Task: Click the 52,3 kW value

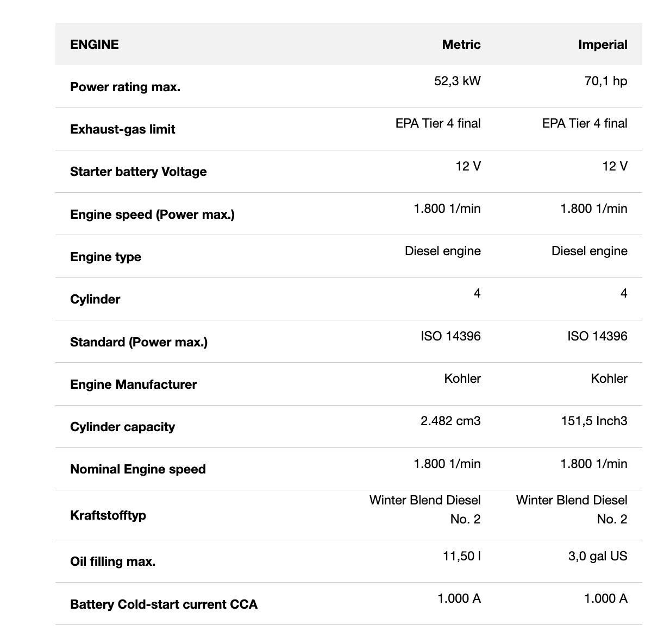Action: click(458, 81)
